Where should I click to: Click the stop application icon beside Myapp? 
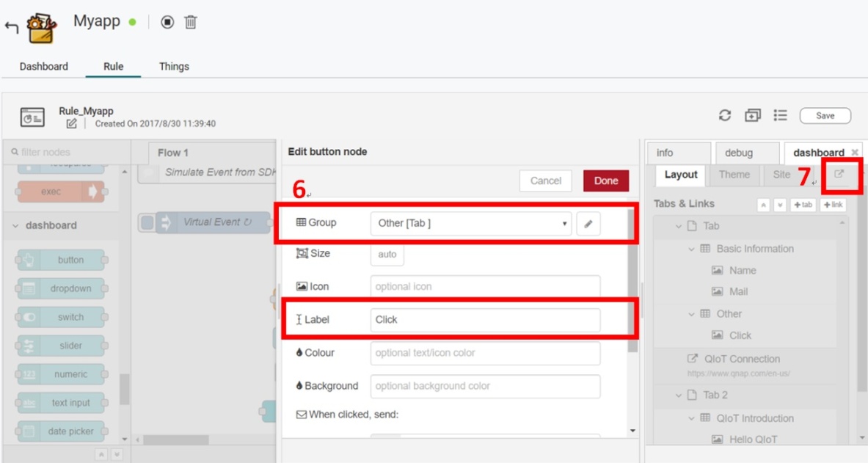(167, 22)
